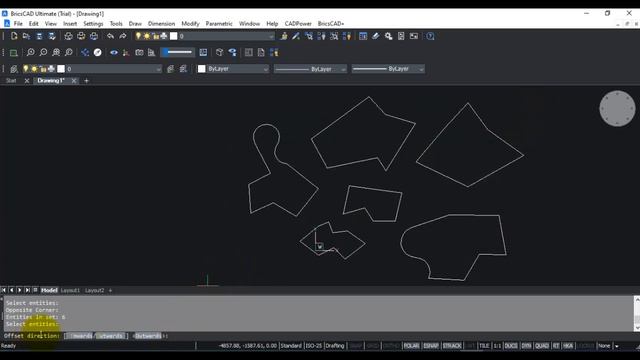The height and width of the screenshot is (360, 640).
Task: Choose Inwards offset direction option
Action: 80,336
